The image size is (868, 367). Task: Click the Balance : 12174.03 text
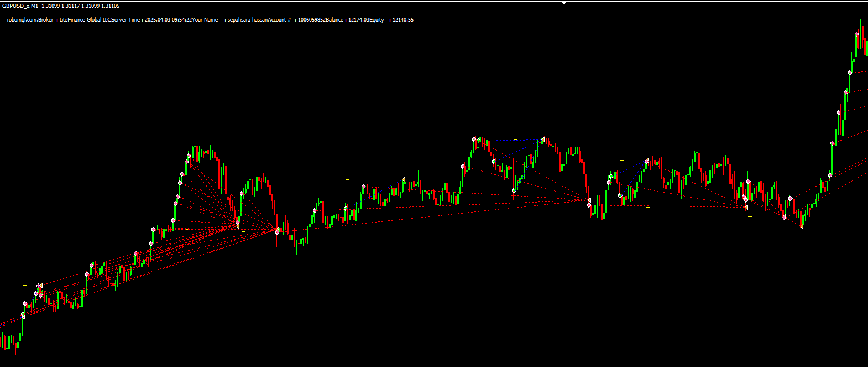347,20
